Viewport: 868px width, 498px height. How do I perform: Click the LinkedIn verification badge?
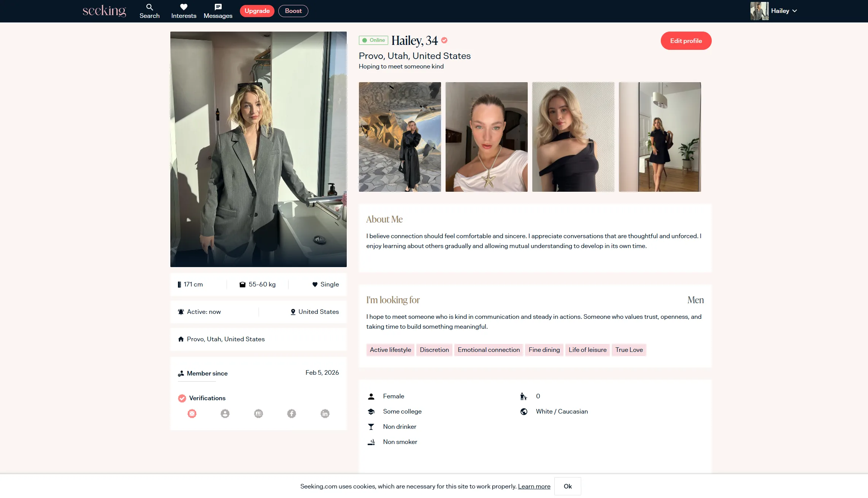(325, 414)
